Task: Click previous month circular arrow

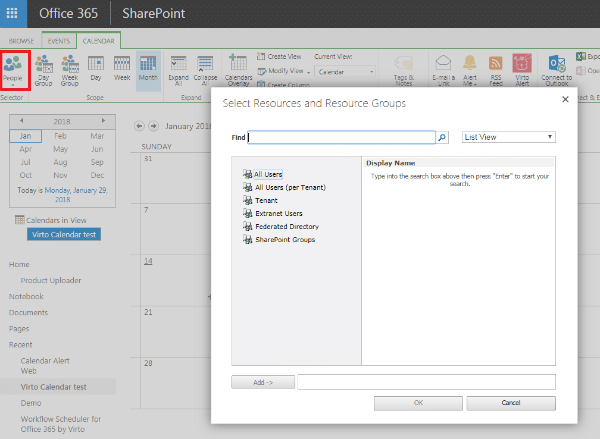Action: 139,126
